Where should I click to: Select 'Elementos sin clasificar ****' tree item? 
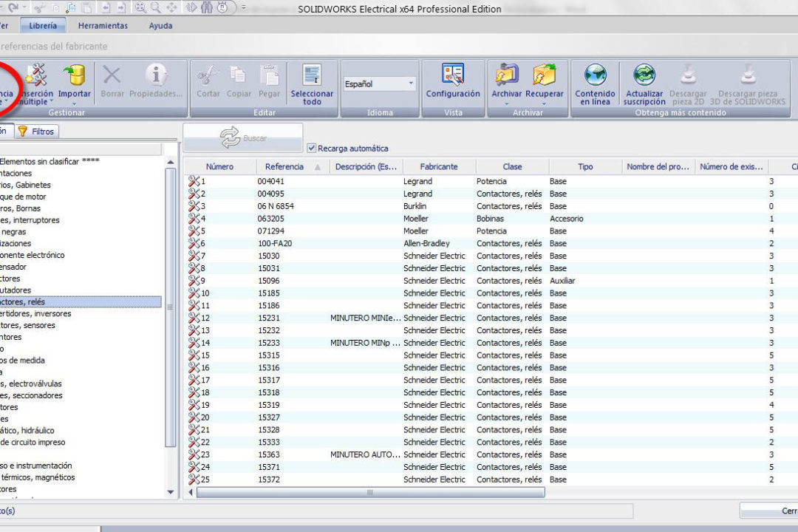[50, 161]
